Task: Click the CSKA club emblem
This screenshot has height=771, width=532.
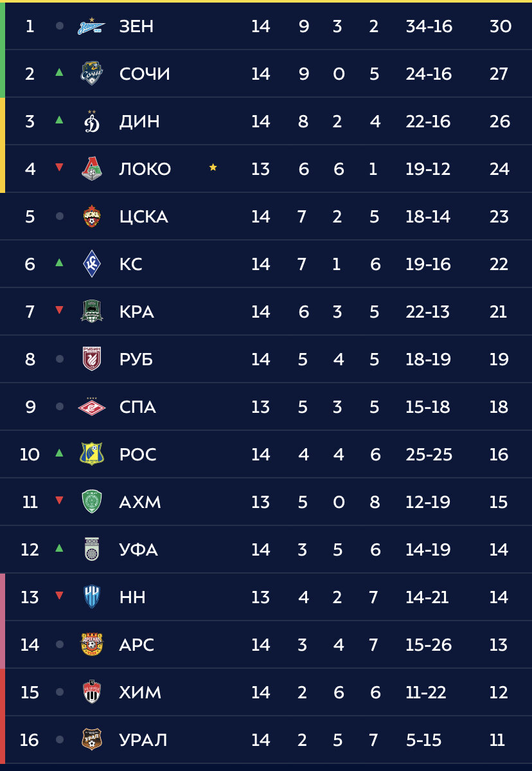Action: click(92, 216)
